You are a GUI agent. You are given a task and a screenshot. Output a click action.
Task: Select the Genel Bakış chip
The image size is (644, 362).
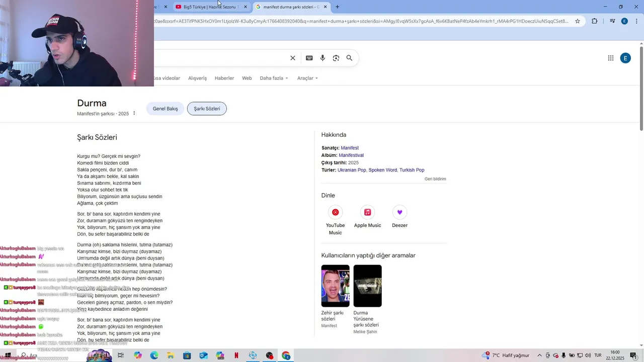166,109
